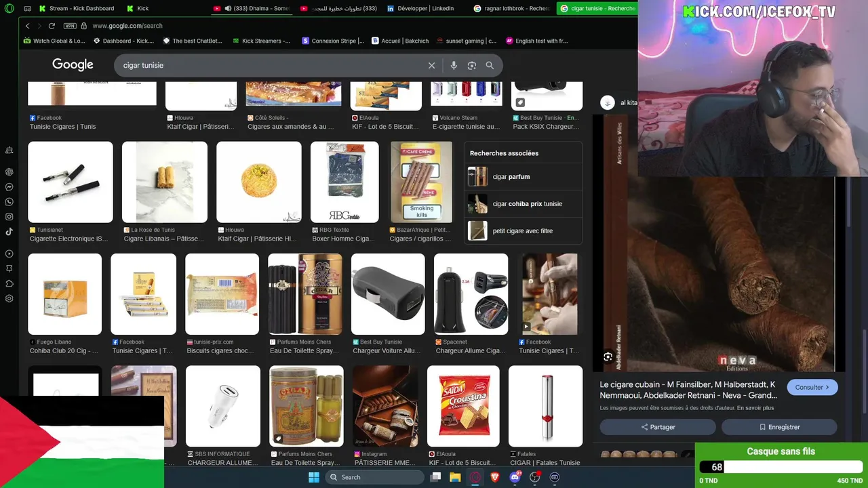Open Windows Start menu
Image resolution: width=868 pixels, height=488 pixels.
(x=314, y=477)
